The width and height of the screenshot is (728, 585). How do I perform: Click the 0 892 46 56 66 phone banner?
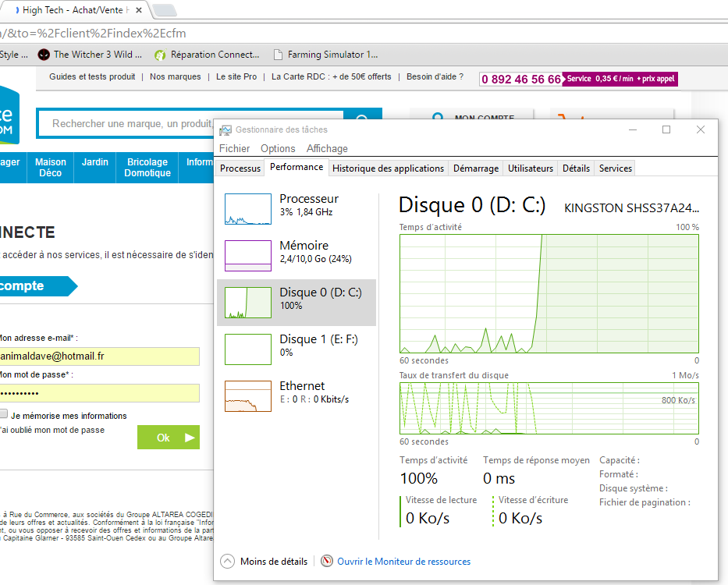[578, 79]
